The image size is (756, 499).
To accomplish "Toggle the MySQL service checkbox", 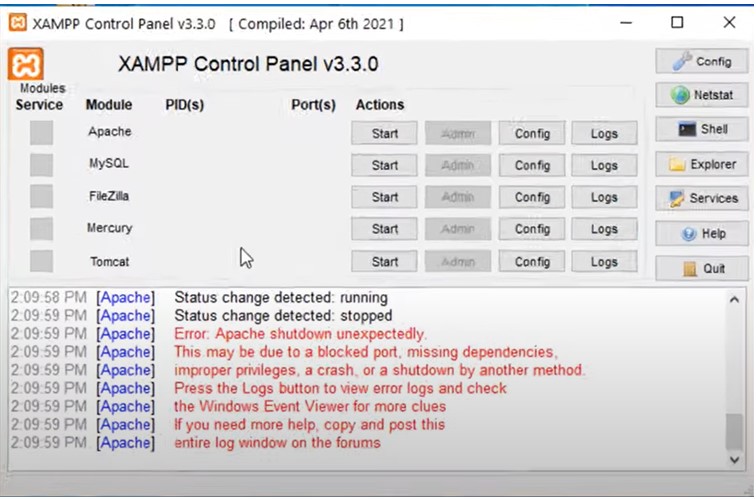I will [x=41, y=164].
